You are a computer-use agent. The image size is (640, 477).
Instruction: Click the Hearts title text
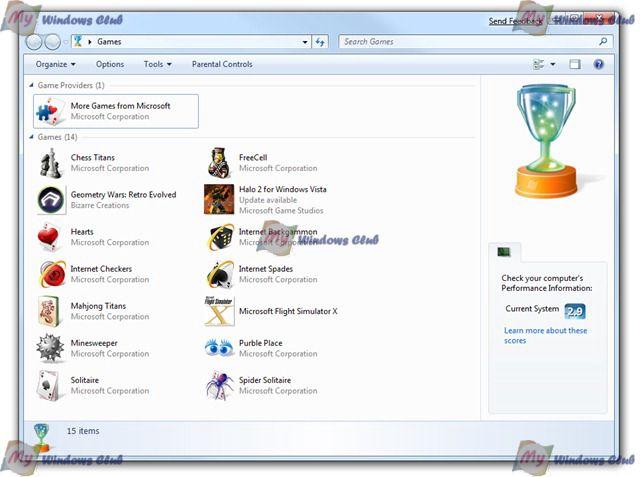(x=82, y=232)
